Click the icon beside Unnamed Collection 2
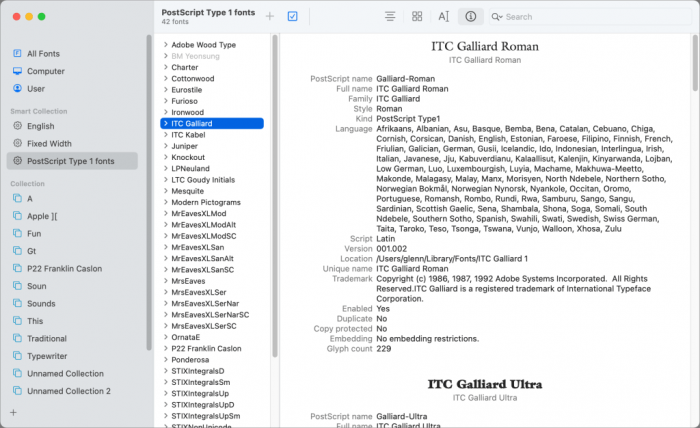700x428 pixels. pos(17,391)
